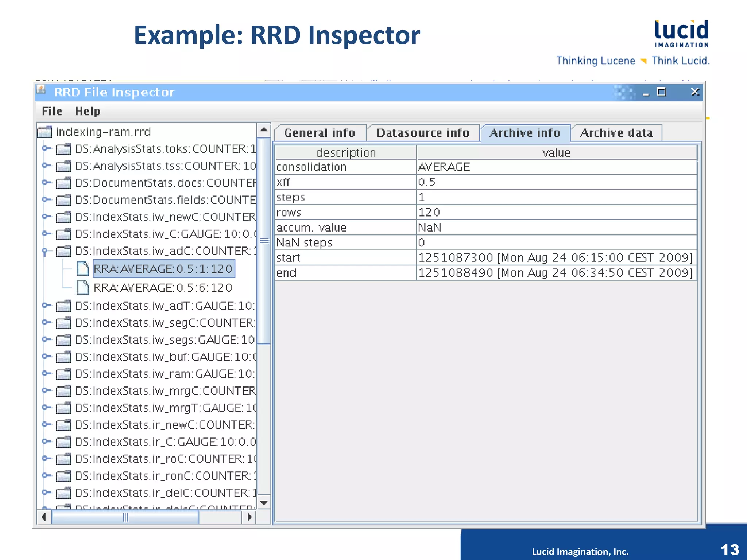Select the accum. value NaN cell
The height and width of the screenshot is (560, 747).
[556, 227]
